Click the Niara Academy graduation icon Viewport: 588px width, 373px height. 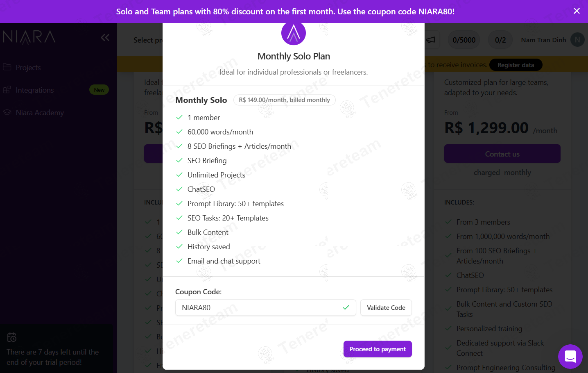(7, 112)
